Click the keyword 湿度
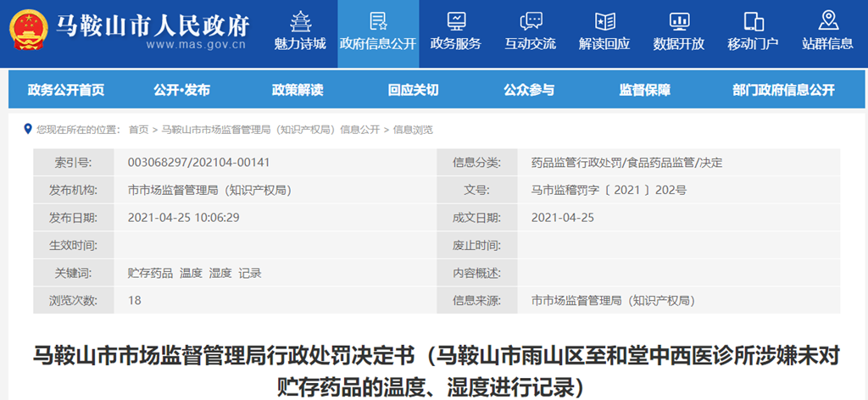868x400 pixels. pos(220,273)
